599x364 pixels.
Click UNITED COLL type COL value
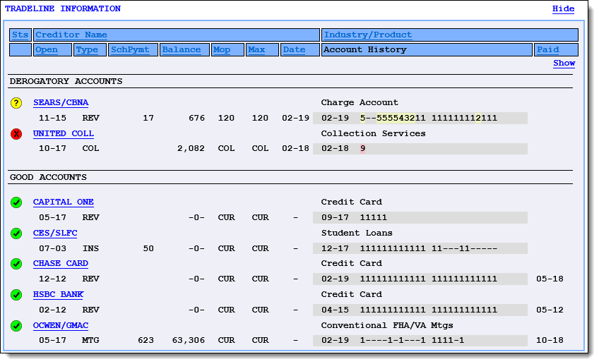coord(90,148)
